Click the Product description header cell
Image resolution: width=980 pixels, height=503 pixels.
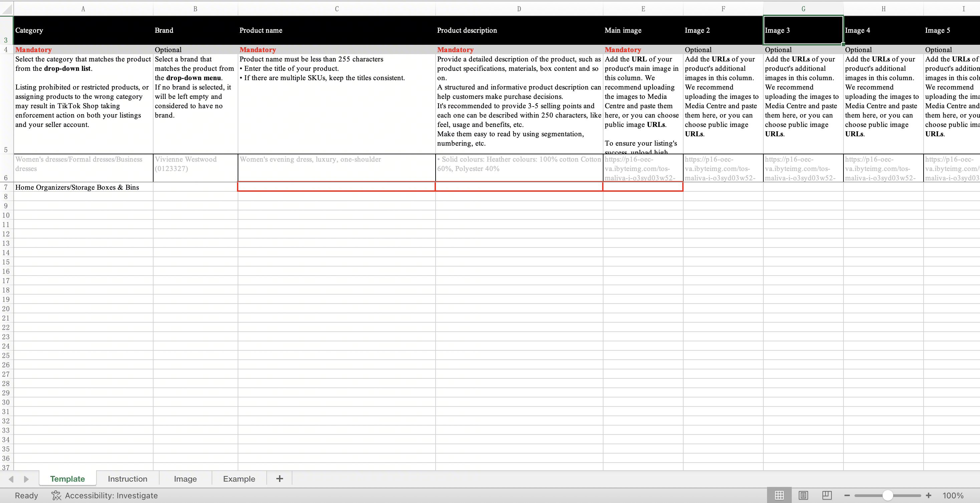[x=519, y=30]
